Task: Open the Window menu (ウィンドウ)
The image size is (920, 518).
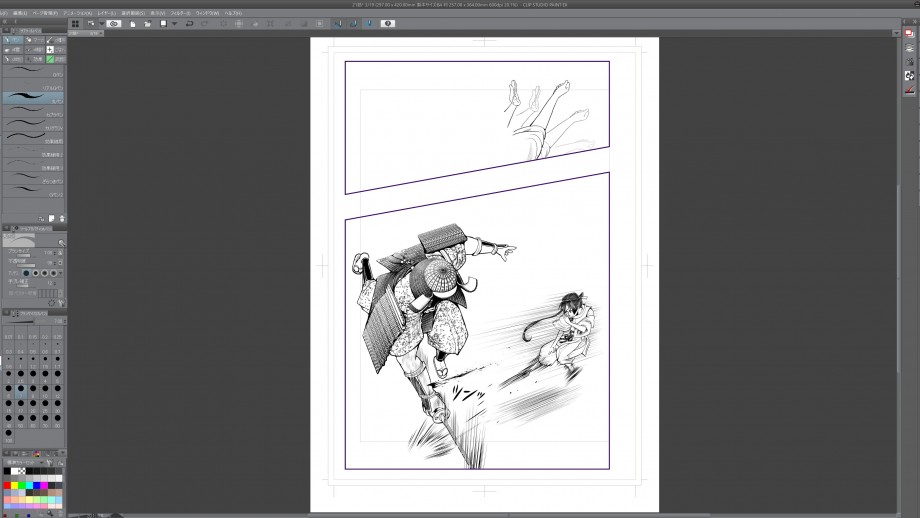Action: coord(207,13)
